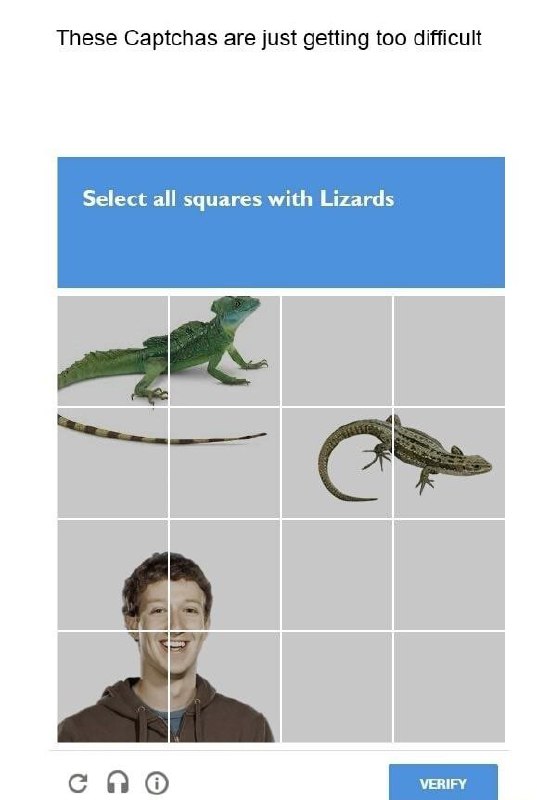Click the 'These Captchas are just getting too difficult' caption
This screenshot has height=800, width=537.
click(x=269, y=38)
